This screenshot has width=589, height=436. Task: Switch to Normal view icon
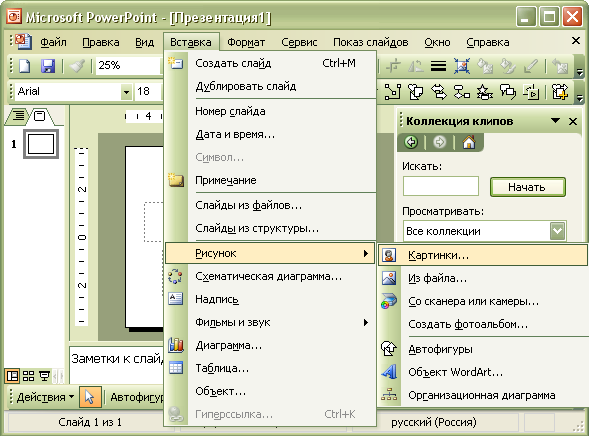(13, 376)
